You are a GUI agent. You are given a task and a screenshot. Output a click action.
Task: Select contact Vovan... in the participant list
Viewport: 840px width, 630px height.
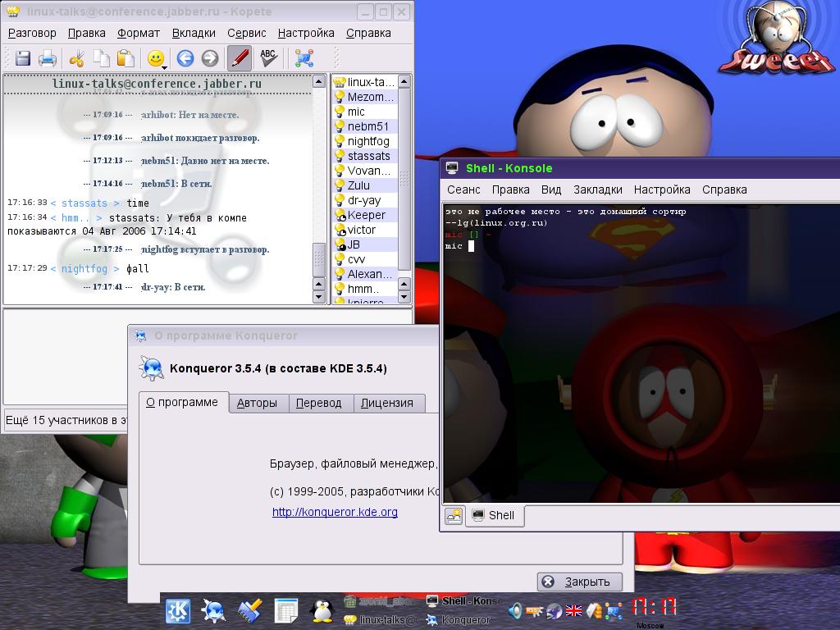tap(364, 171)
